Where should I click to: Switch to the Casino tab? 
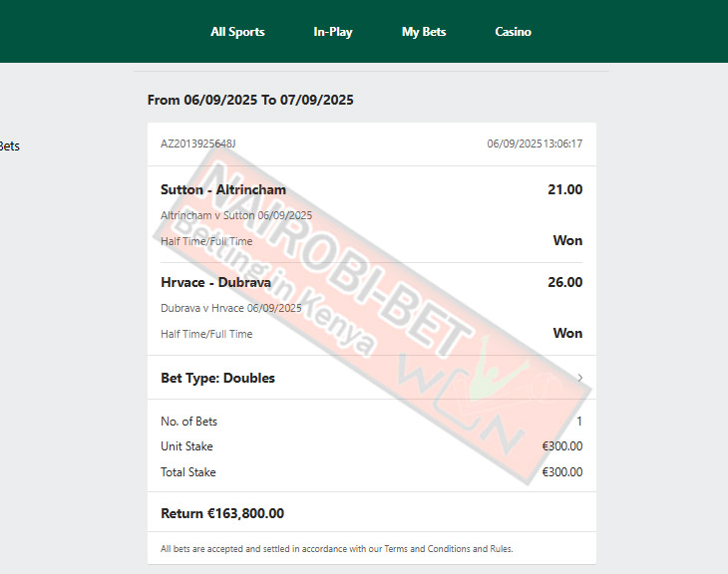pyautogui.click(x=513, y=32)
